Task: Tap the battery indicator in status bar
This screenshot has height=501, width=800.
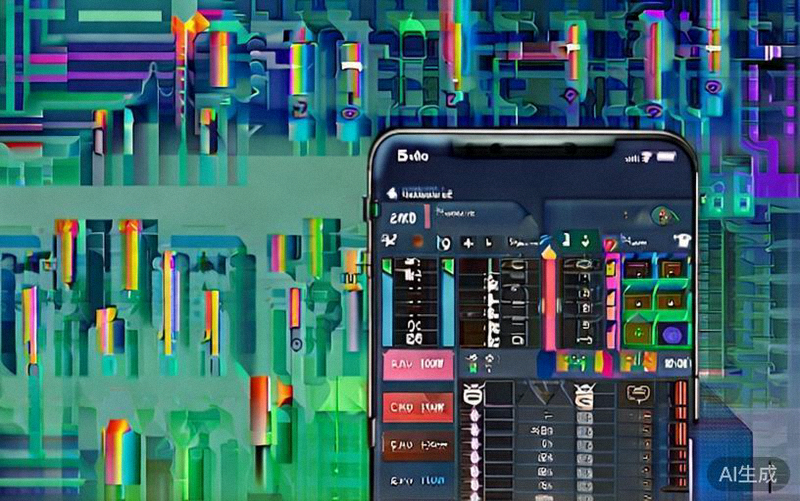Action: point(666,157)
